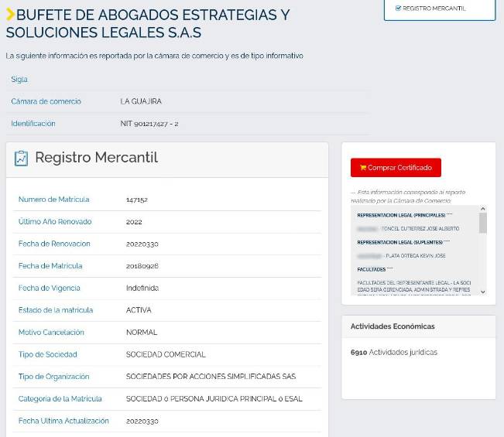Click the legal representation scrollbar down arrow

point(482,292)
